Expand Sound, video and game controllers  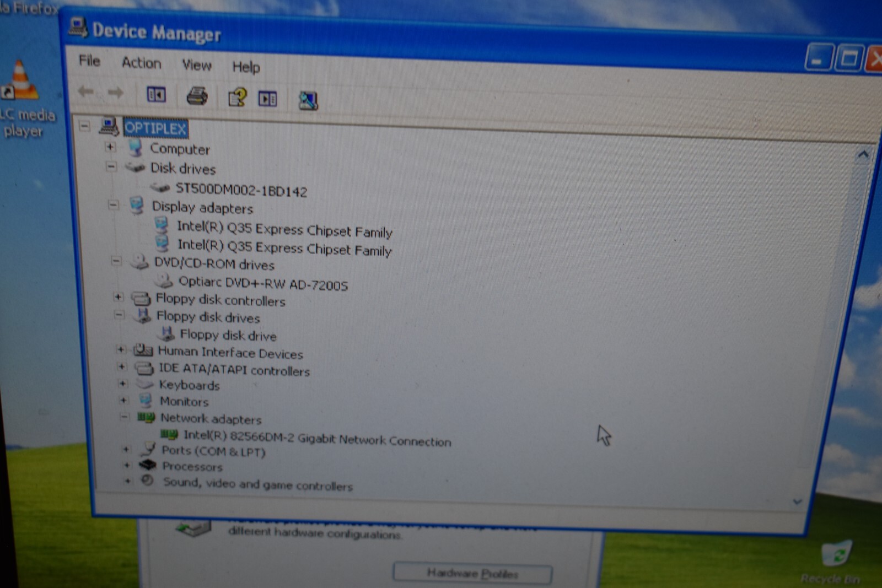tap(127, 481)
